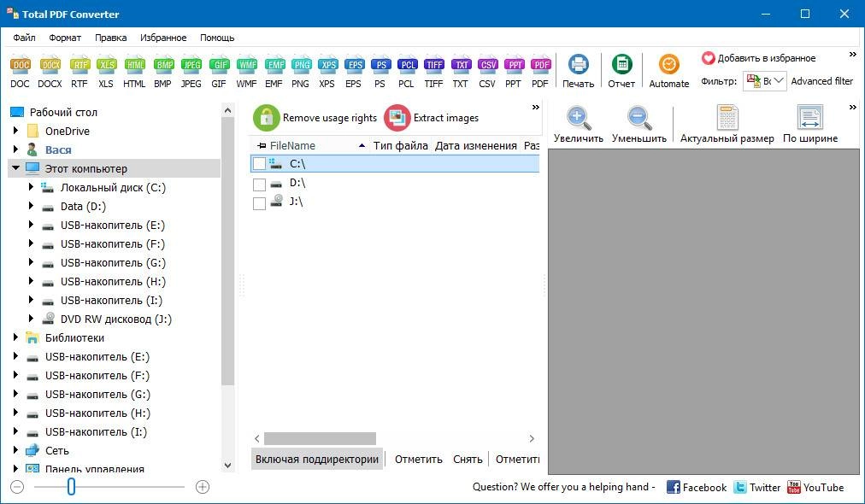Viewport: 865px width, 504px height.
Task: Select HTML output format
Action: 134,72
